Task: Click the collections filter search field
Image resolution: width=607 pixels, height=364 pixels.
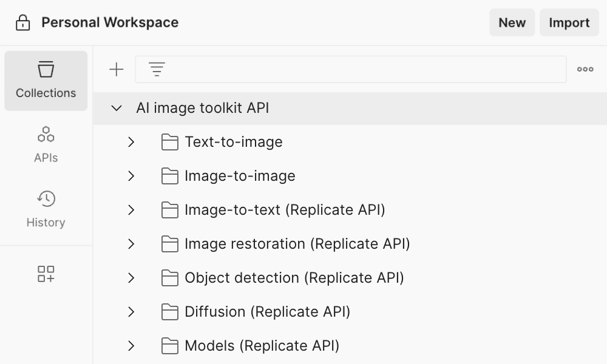Action: [x=364, y=70]
